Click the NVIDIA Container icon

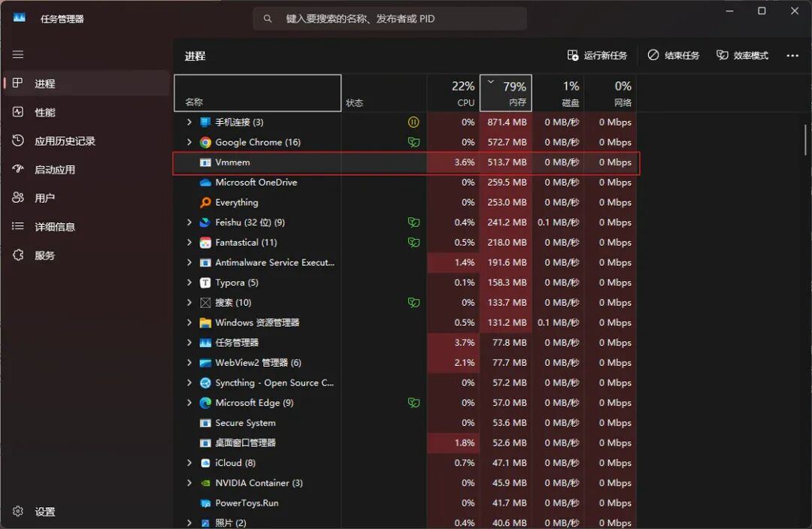(205, 483)
